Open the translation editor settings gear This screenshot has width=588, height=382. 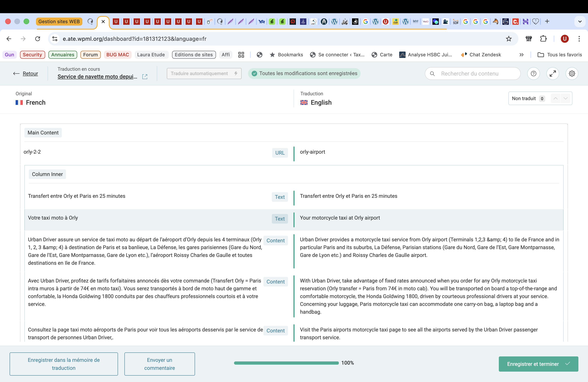pos(572,74)
